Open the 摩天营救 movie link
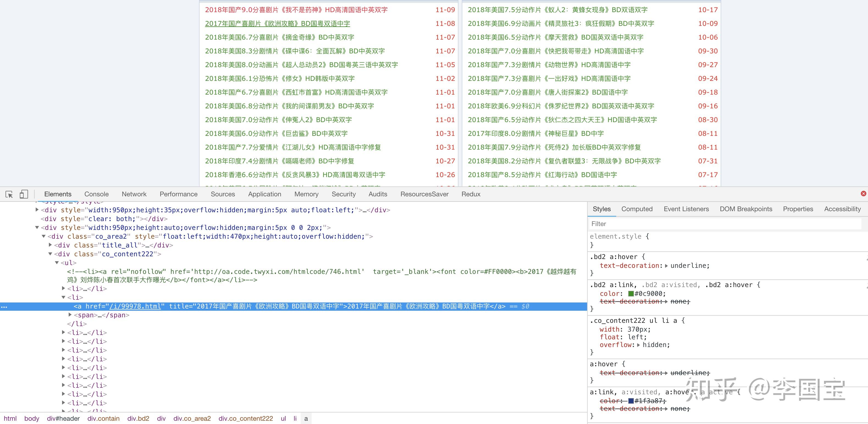 click(x=555, y=37)
